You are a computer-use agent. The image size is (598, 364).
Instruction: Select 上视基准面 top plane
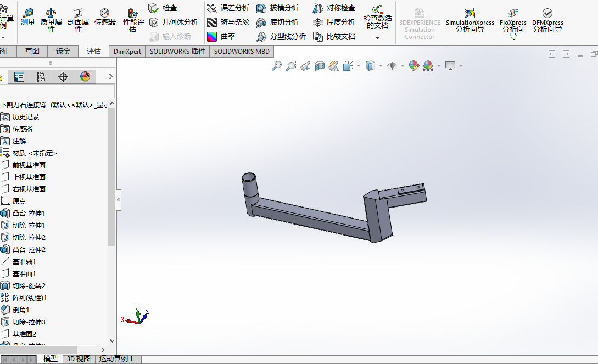tap(29, 177)
